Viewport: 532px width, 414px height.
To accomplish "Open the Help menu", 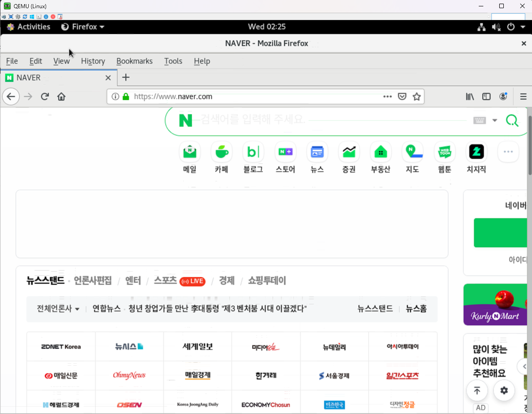I will point(202,61).
